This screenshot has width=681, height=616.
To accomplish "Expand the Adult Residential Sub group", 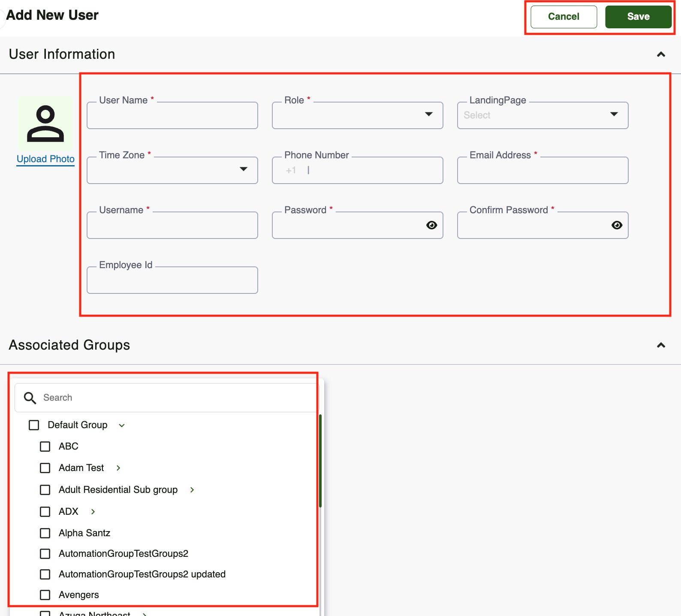I will (x=192, y=490).
